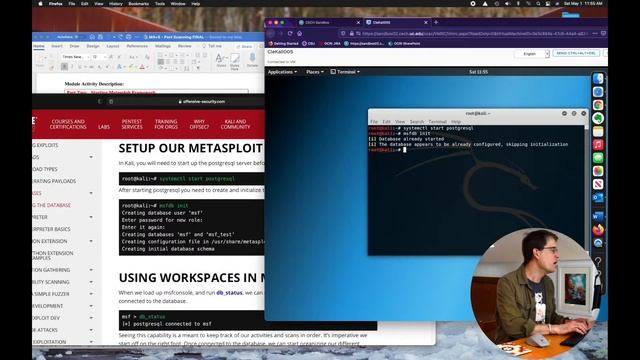640x360 pixels.
Task: Open Applications menu in Kali panel
Action: coord(282,72)
